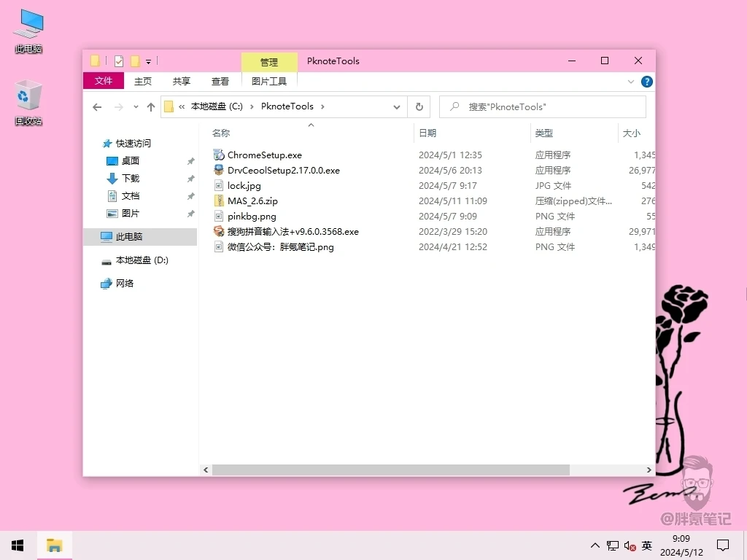747x560 pixels.
Task: Open 桌面 in quick access
Action: click(x=130, y=161)
